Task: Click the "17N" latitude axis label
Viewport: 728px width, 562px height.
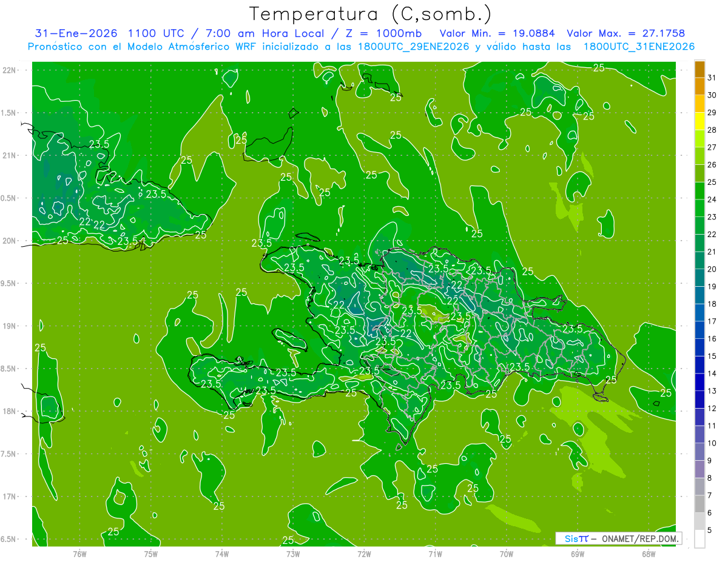Action: (x=8, y=497)
